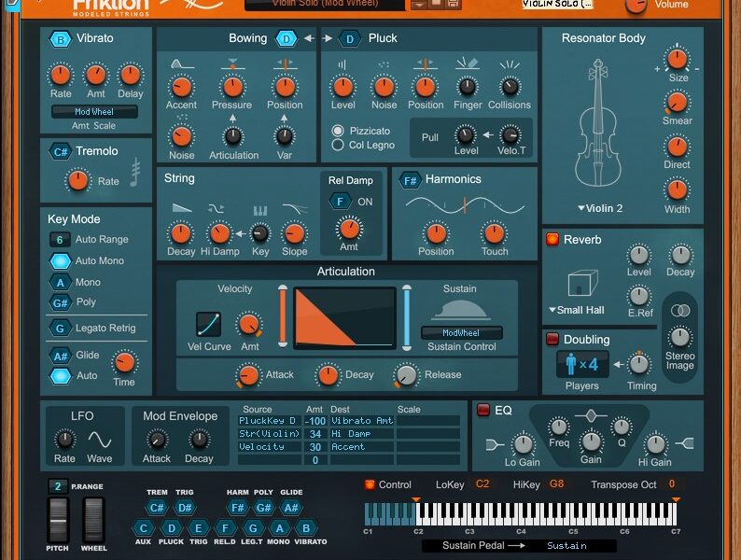Toggle the Reverb on/off switch
741x560 pixels.
click(x=552, y=240)
